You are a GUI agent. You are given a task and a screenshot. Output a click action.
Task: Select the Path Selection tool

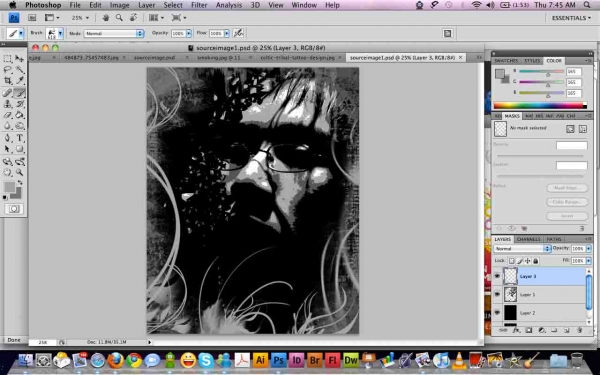click(8, 149)
